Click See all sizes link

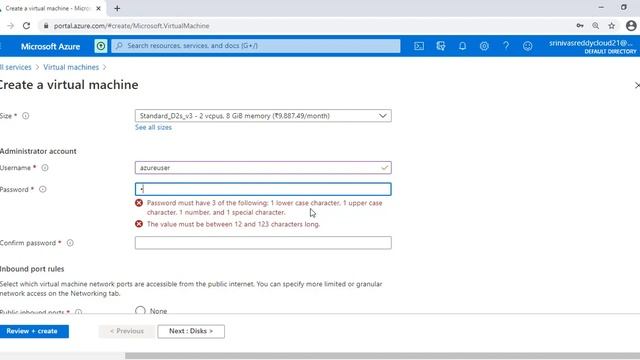pos(153,127)
